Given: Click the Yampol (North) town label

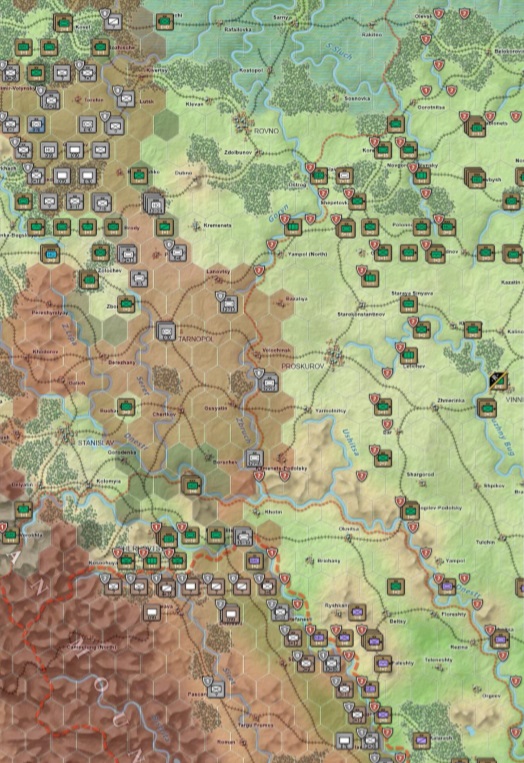Looking at the screenshot, I should point(307,254).
